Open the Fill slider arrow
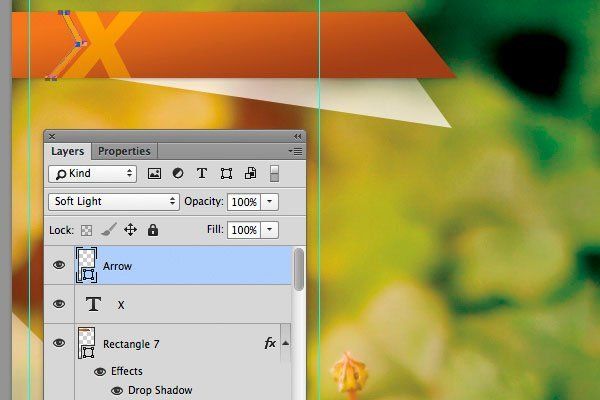Viewport: 600px width, 400px height. [269, 230]
